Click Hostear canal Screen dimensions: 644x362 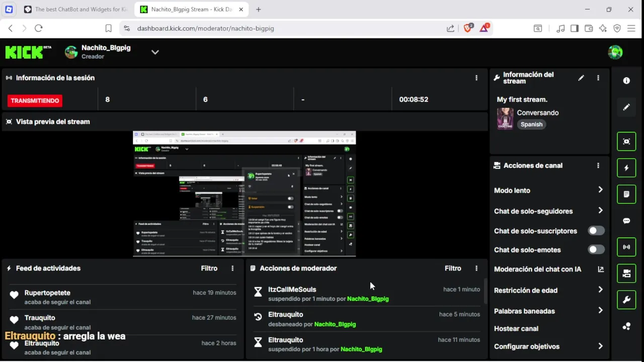click(x=516, y=329)
